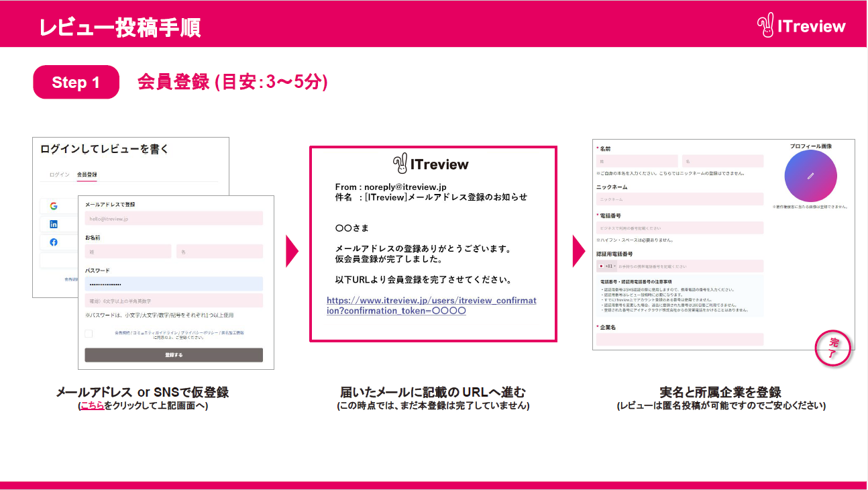Click the Google sign-up icon
Image resolution: width=868 pixels, height=490 pixels.
[x=54, y=206]
